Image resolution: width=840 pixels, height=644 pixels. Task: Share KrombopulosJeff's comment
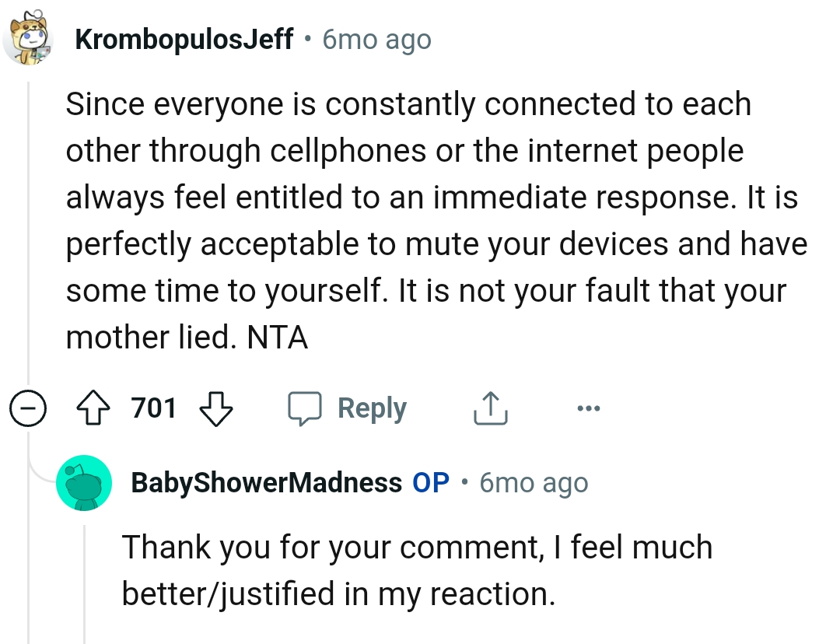489,407
